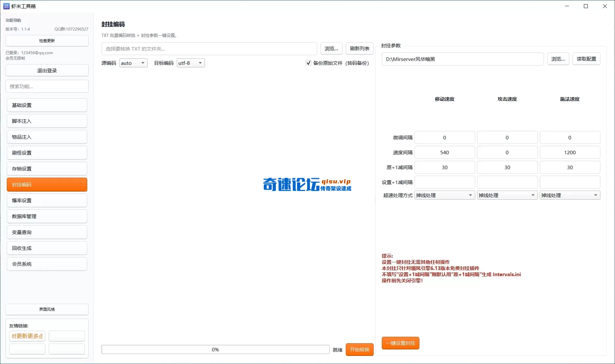Open the 爆率设置 navigation item
The image size is (615, 364).
click(47, 200)
